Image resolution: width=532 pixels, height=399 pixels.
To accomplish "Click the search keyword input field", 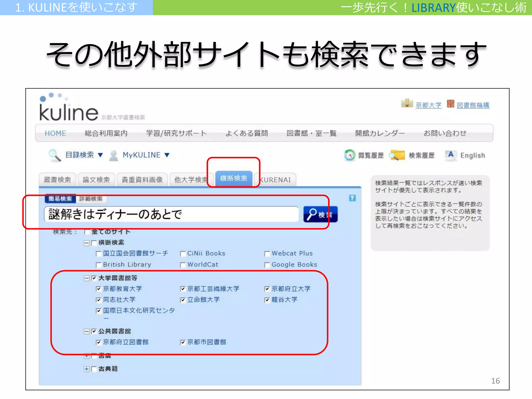I will click(171, 214).
